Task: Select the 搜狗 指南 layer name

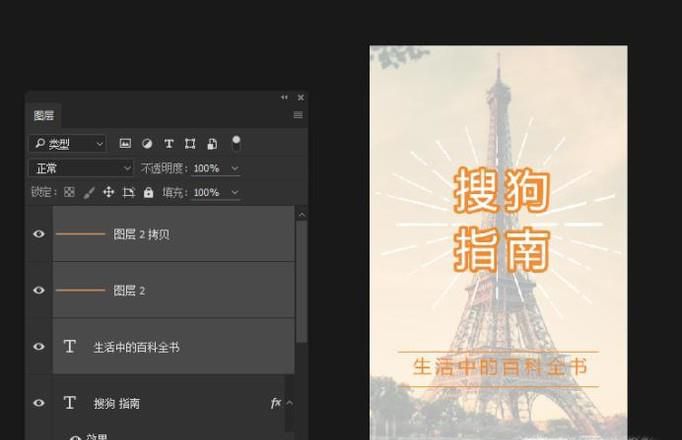Action: click(x=117, y=403)
